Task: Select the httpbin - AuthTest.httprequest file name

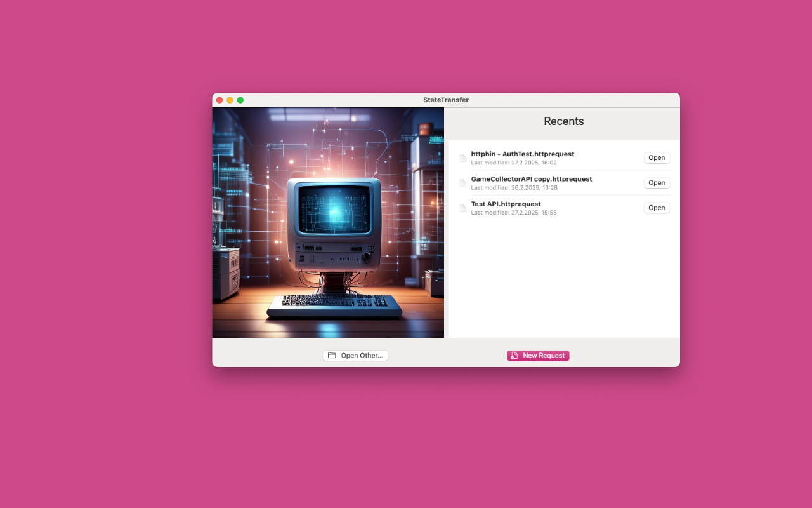Action: tap(522, 154)
